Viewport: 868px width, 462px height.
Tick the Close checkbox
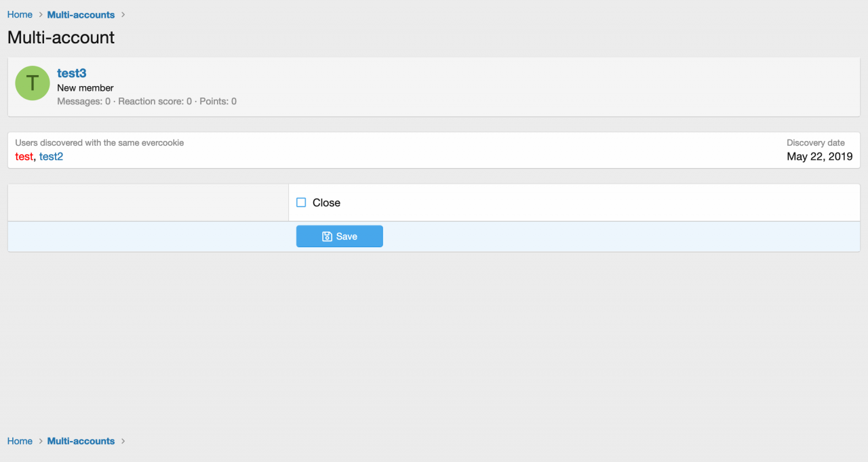[x=302, y=203]
